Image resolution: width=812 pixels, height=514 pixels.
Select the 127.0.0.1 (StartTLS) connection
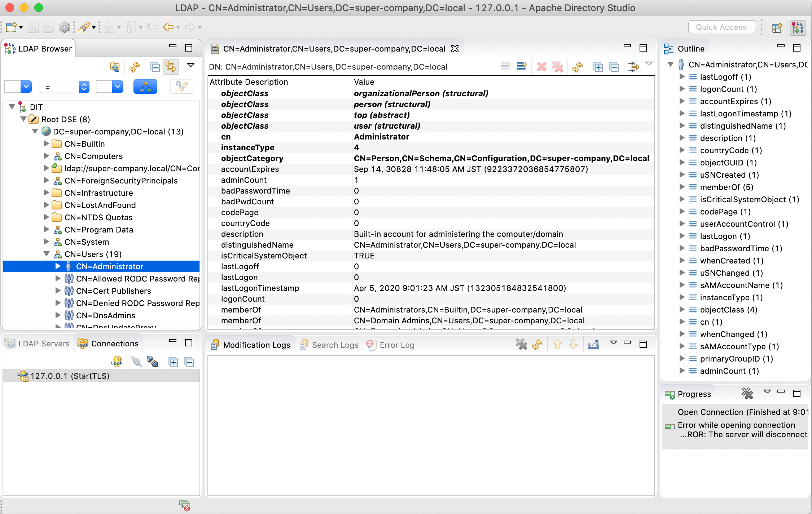pos(69,376)
